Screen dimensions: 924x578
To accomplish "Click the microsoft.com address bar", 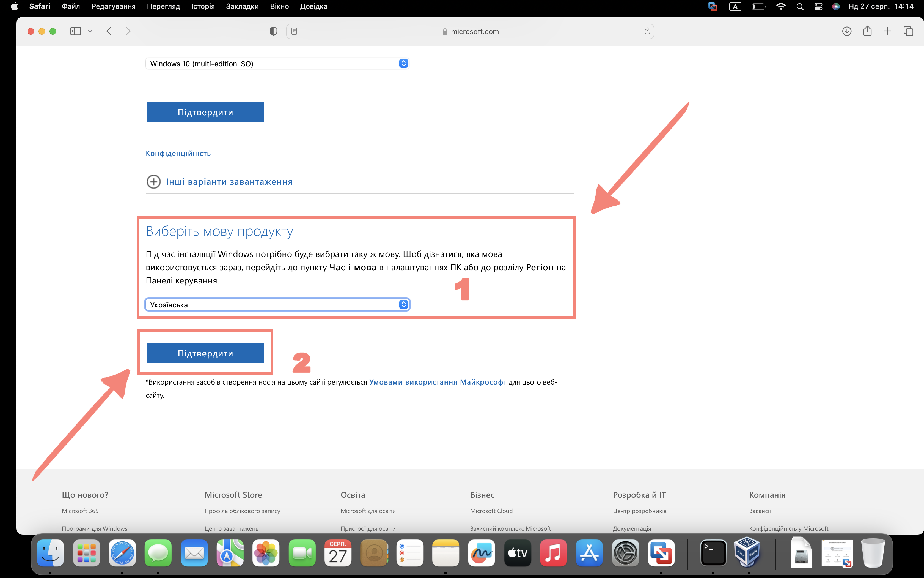I will click(x=470, y=31).
